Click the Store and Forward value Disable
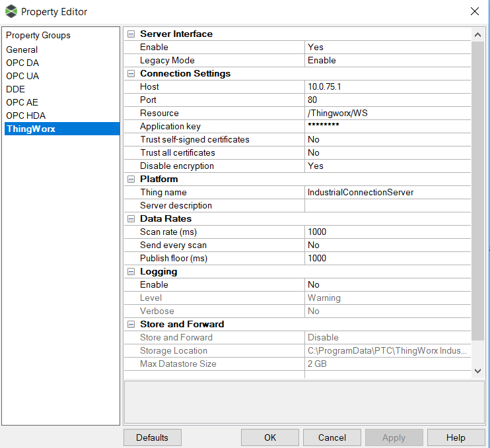 pos(388,337)
